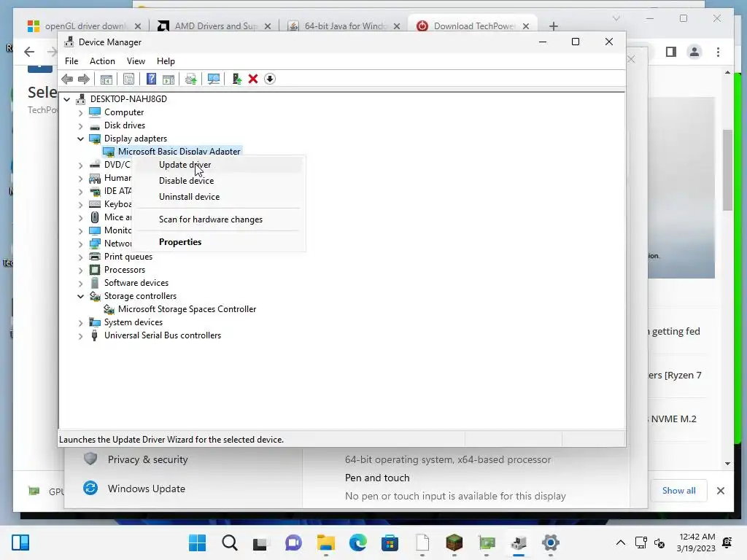Open Settings gear icon on the taskbar
The width and height of the screenshot is (747, 560).
coord(550,542)
